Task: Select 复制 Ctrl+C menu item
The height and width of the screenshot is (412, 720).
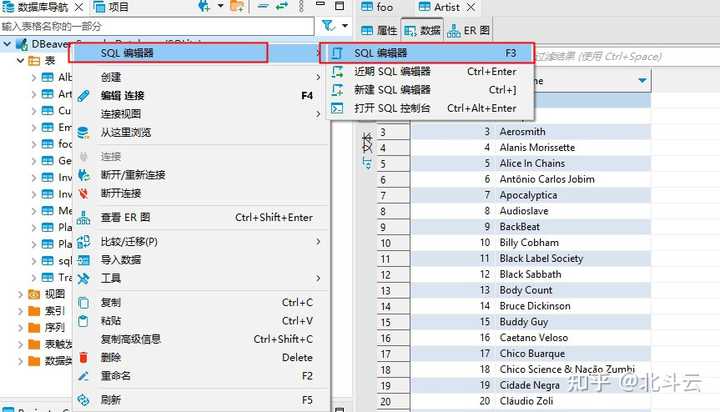Action: pyautogui.click(x=201, y=302)
